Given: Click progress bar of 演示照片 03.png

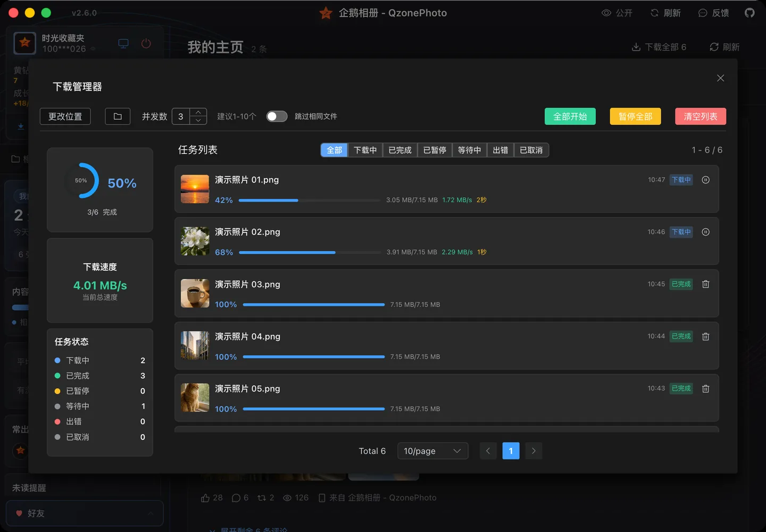Looking at the screenshot, I should [x=314, y=305].
